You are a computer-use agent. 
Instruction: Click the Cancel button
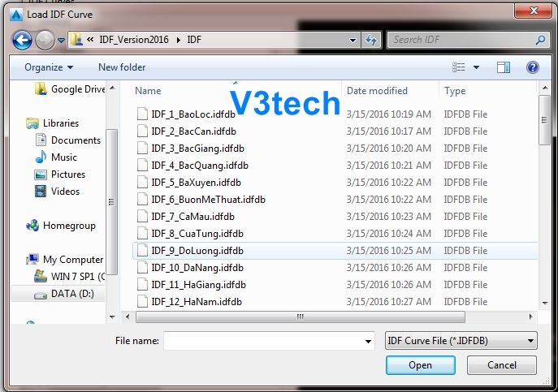501,365
